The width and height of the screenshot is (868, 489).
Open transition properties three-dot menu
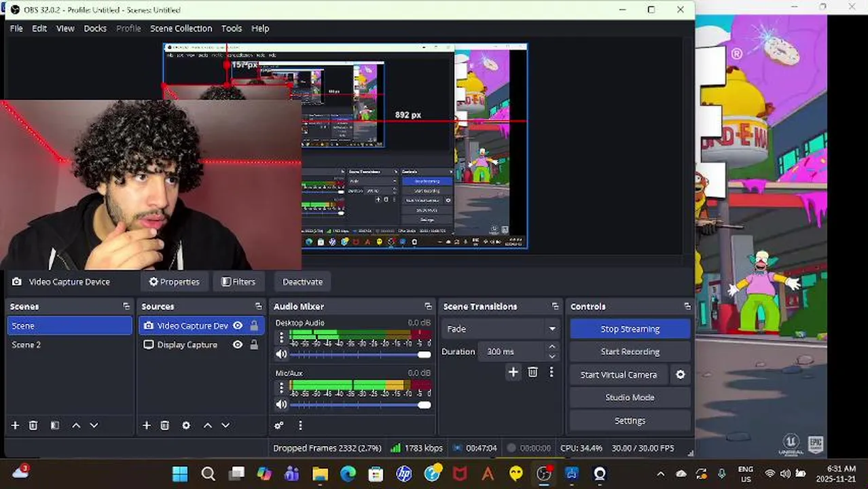(551, 372)
